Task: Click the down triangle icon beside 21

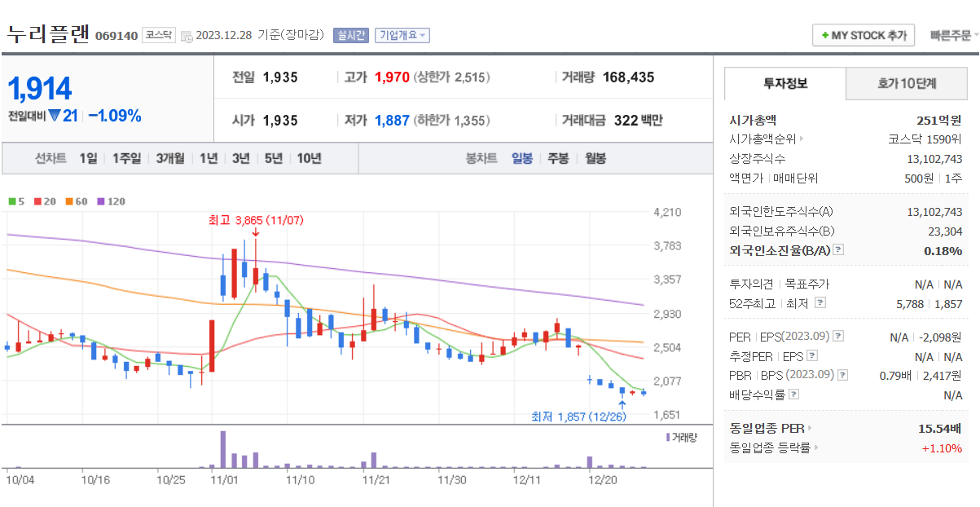Action: (55, 116)
